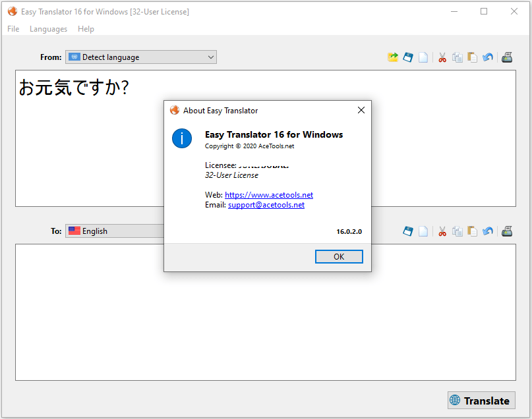The width and height of the screenshot is (532, 419).
Task: Click the Print icon in the source toolbar
Action: point(507,57)
